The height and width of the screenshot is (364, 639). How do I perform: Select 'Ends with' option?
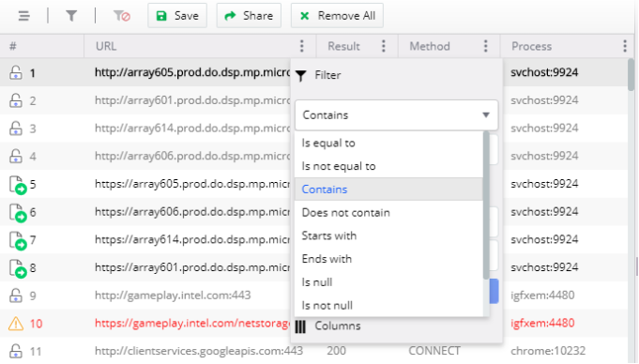click(x=388, y=259)
